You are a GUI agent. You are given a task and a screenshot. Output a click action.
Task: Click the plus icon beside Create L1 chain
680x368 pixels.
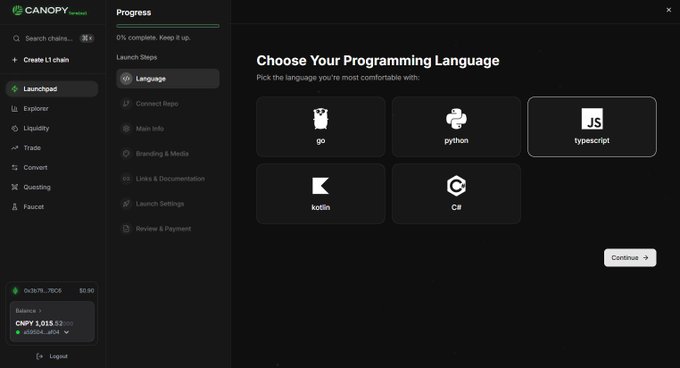15,60
